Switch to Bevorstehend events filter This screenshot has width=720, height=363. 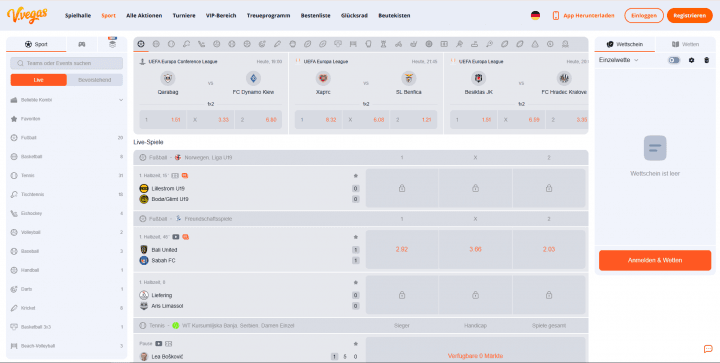[x=95, y=80]
